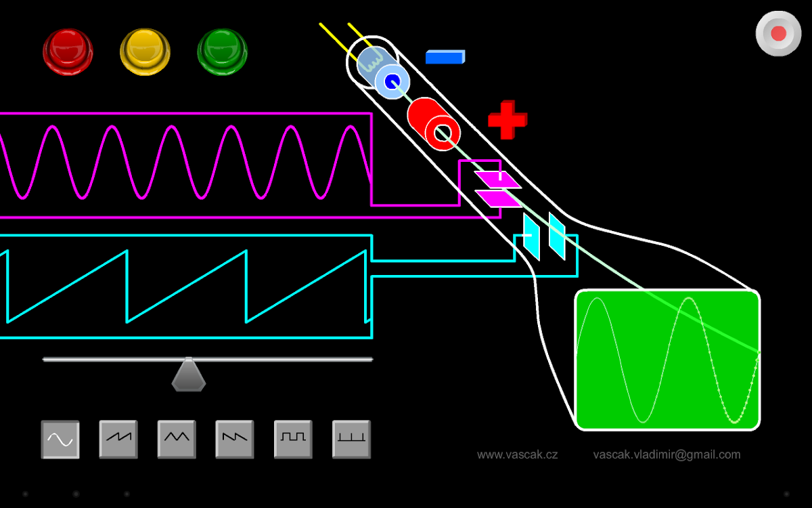Choose the narrow pulse waveform button
This screenshot has width=812, height=508.
(x=351, y=440)
